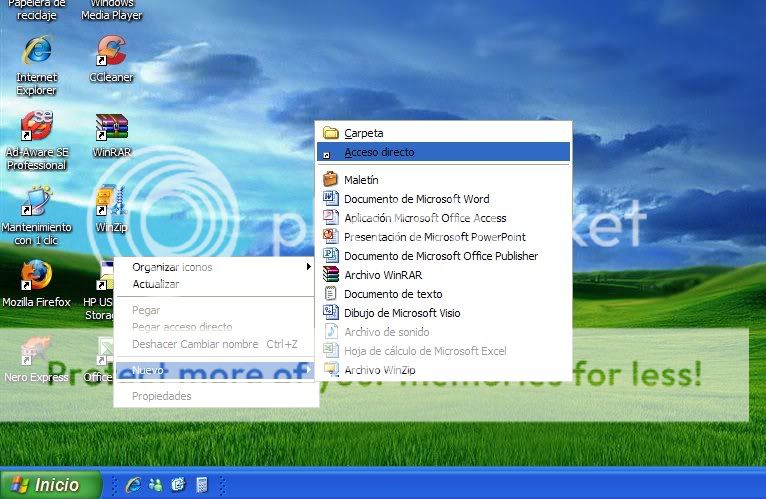
Task: Create an Archivo WinRAR
Action: coord(444,275)
